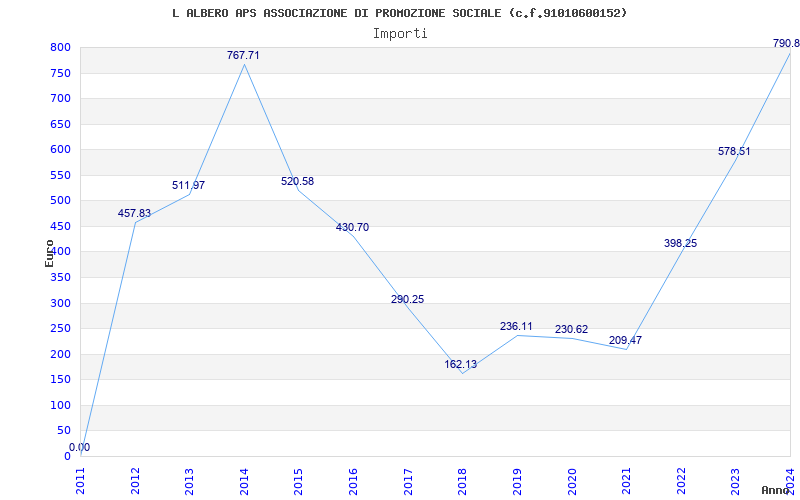This screenshot has width=800, height=500.
Task: Select the 430.70 data label
Action: [x=352, y=228]
